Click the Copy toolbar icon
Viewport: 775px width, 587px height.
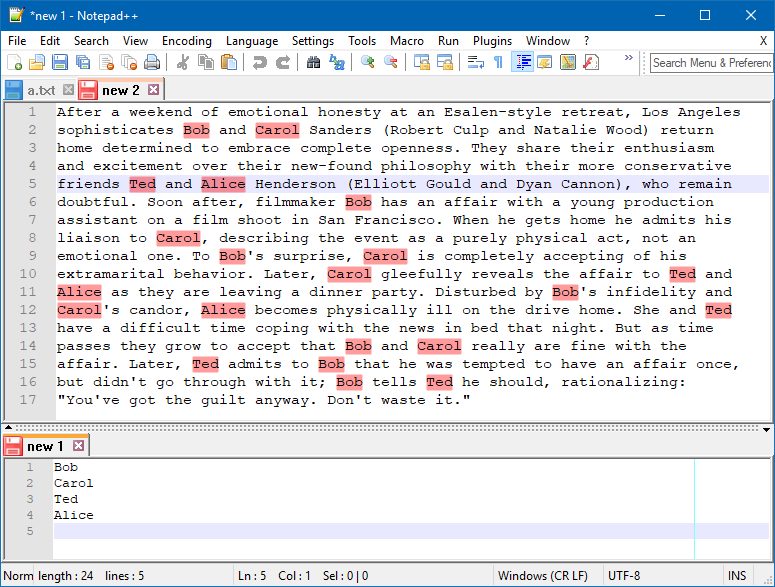click(x=205, y=63)
